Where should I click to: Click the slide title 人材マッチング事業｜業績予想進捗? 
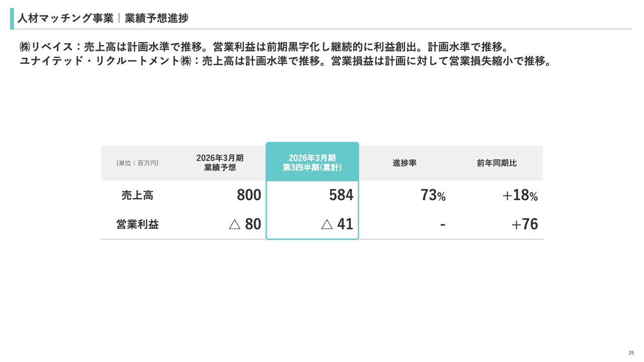coord(103,19)
